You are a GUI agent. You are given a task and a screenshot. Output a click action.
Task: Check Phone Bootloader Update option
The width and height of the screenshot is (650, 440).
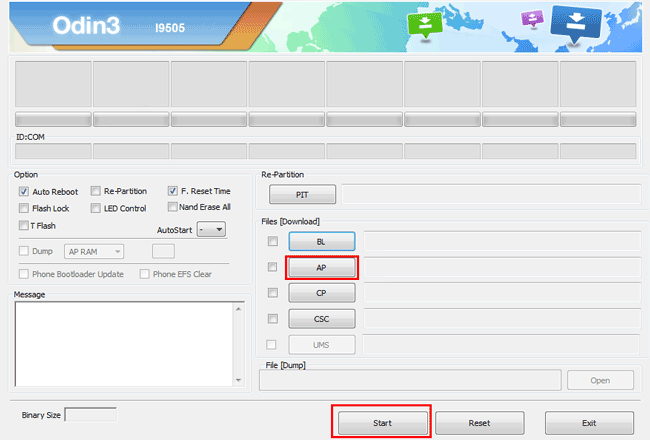24,274
